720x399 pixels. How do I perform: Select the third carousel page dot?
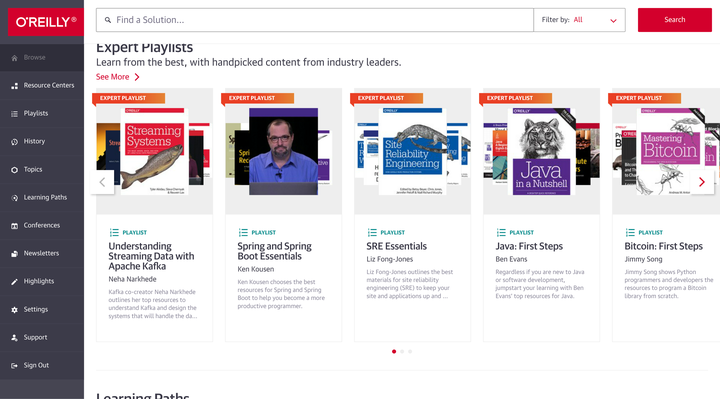click(410, 352)
